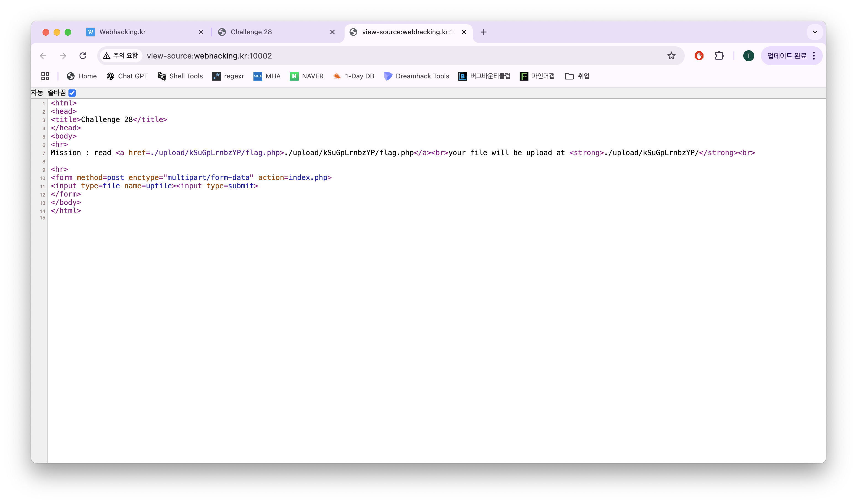Open the Chat GPT bookmark
857x504 pixels.
[x=127, y=76]
